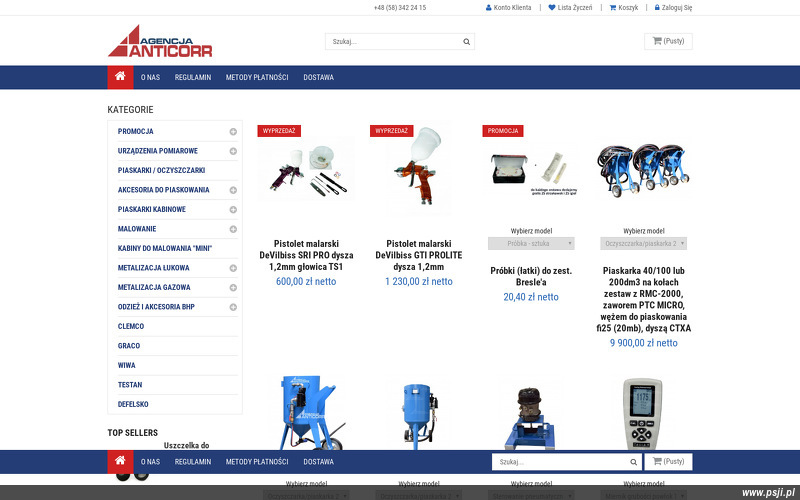Click the Agencja Anticorr logo
Image resolution: width=800 pixels, height=500 pixels.
pyautogui.click(x=160, y=41)
